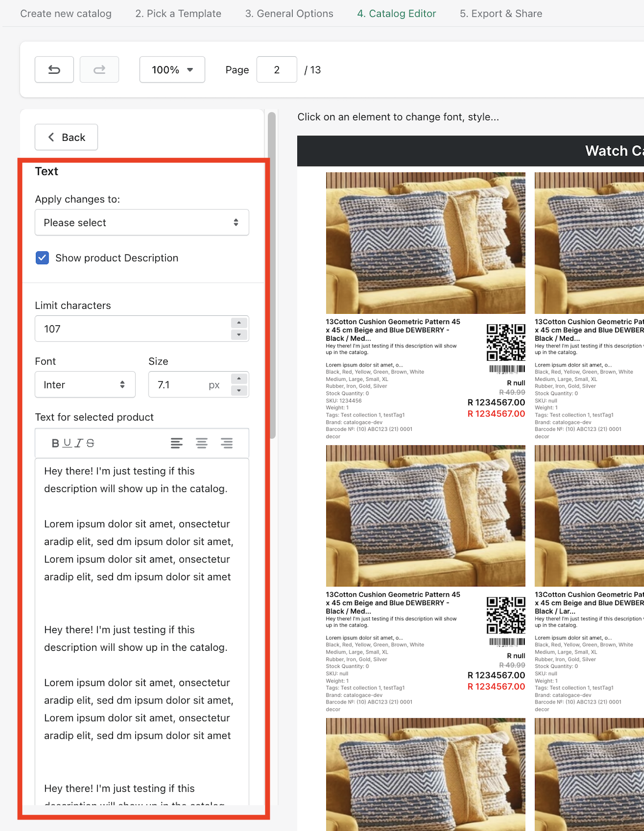Open the Inter font dropdown
Viewport: 644px width, 831px height.
pos(85,385)
